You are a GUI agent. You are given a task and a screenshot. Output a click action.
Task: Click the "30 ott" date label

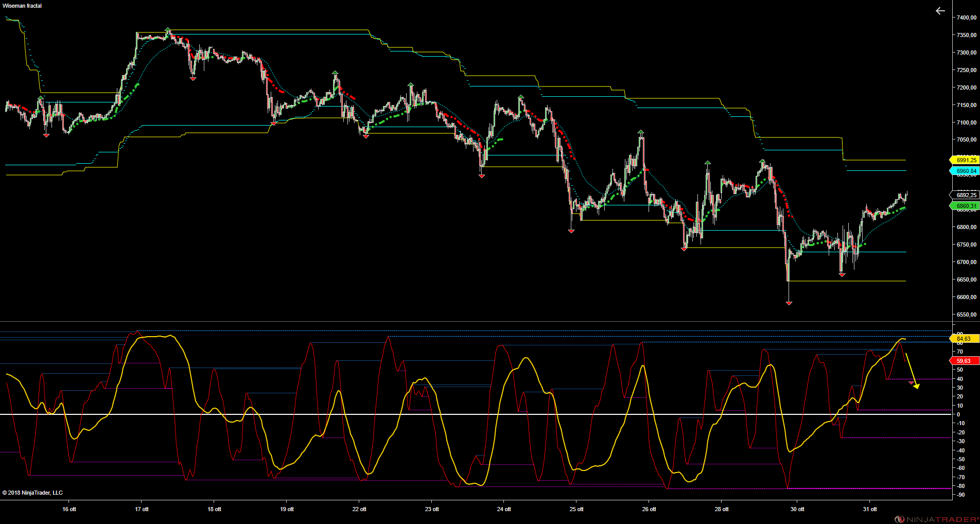tap(797, 509)
